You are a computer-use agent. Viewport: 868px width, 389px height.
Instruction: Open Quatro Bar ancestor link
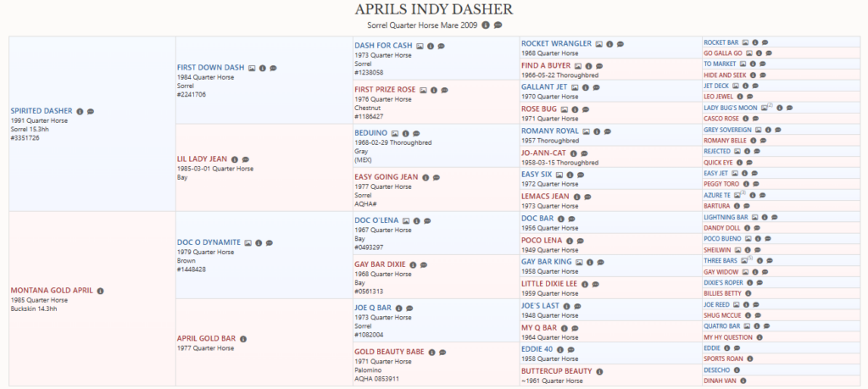(x=722, y=326)
